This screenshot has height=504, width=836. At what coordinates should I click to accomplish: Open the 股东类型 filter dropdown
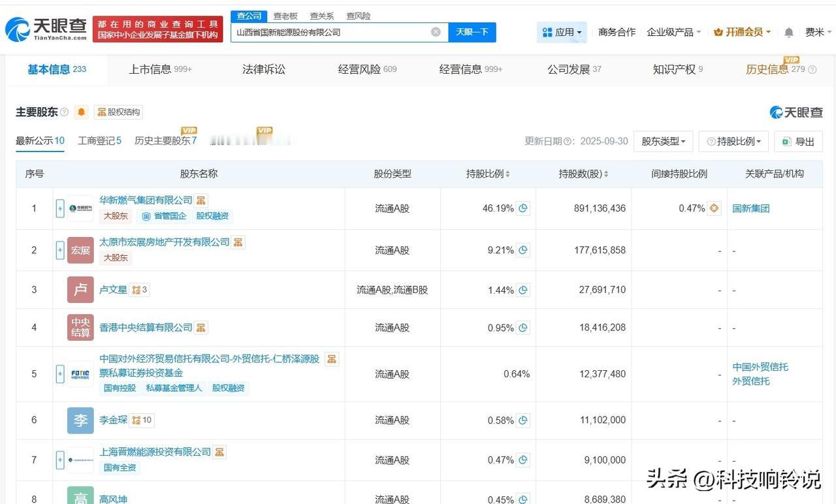tap(663, 141)
